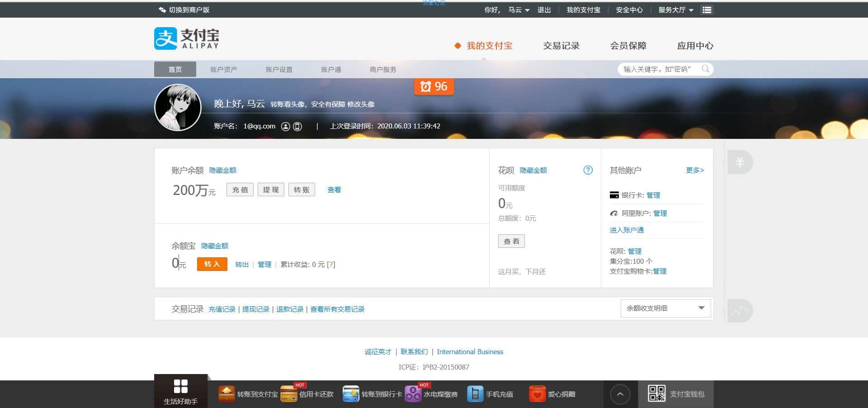Click the alarm clock 96 badge

434,86
